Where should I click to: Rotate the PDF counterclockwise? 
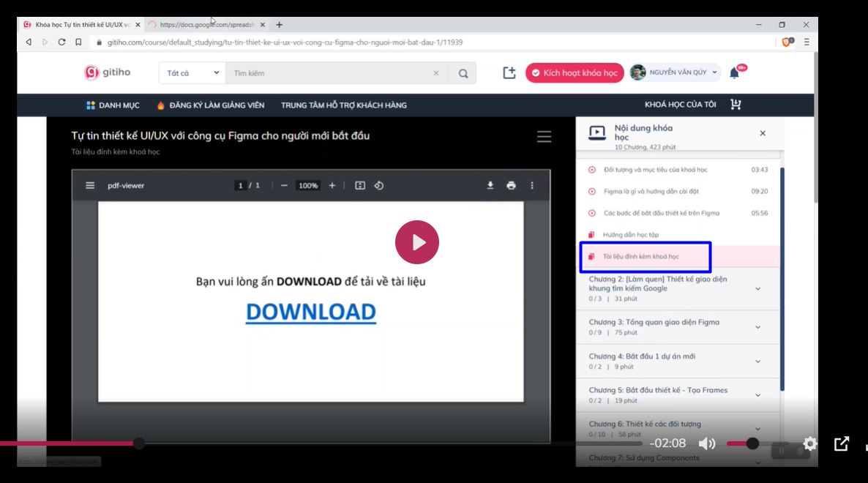coord(379,186)
